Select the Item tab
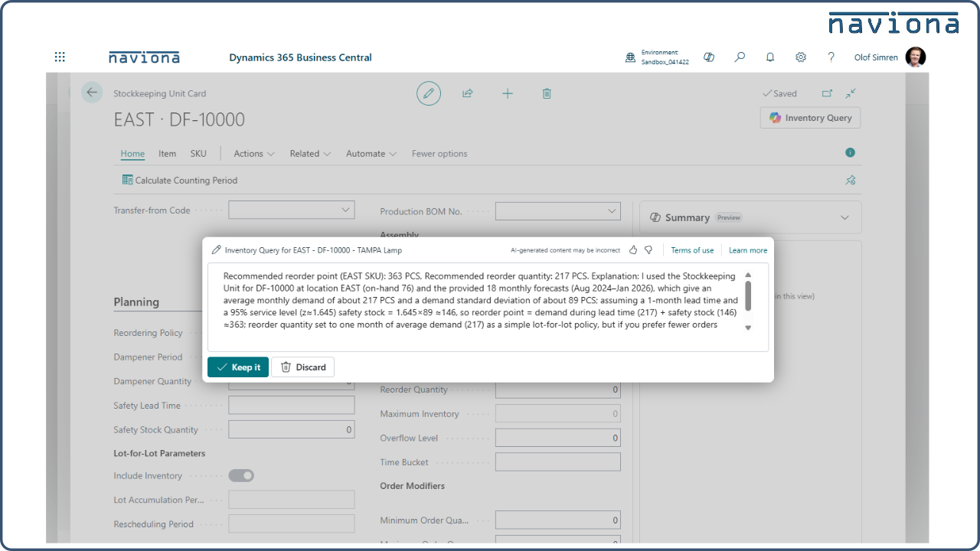The image size is (980, 551). [167, 154]
